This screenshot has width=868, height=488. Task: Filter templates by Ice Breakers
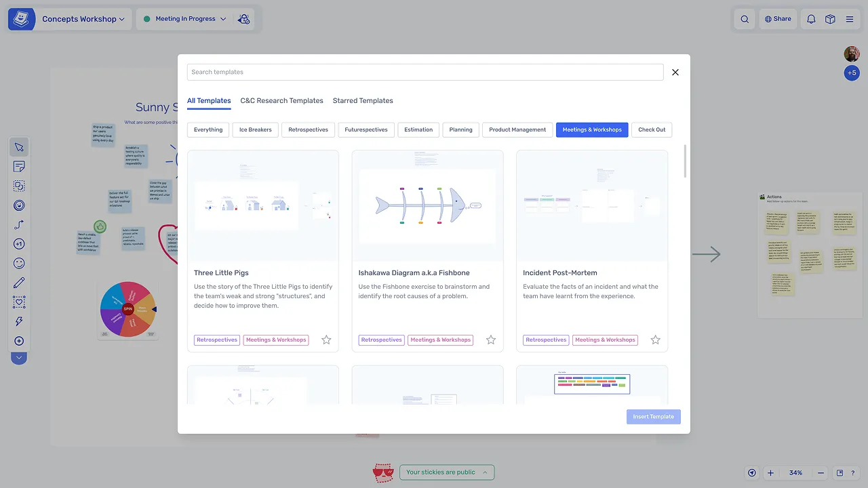pos(256,129)
